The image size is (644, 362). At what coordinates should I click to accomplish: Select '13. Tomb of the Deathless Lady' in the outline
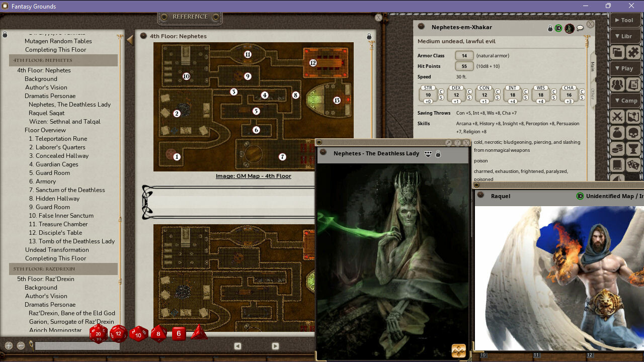pos(72,241)
